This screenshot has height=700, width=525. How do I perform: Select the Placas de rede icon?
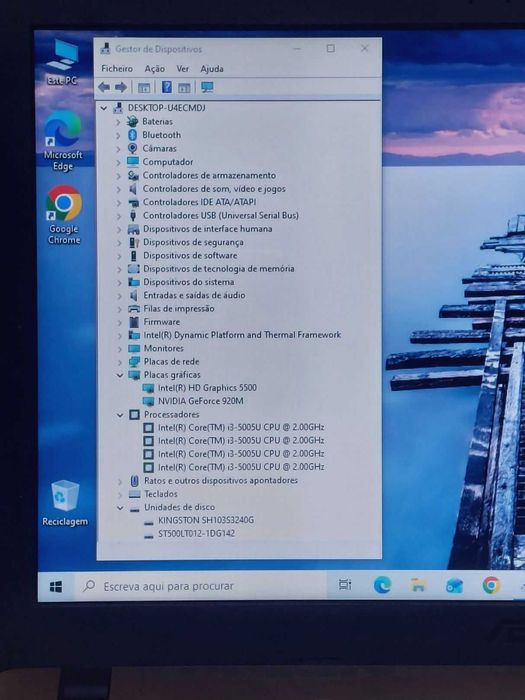[134, 362]
